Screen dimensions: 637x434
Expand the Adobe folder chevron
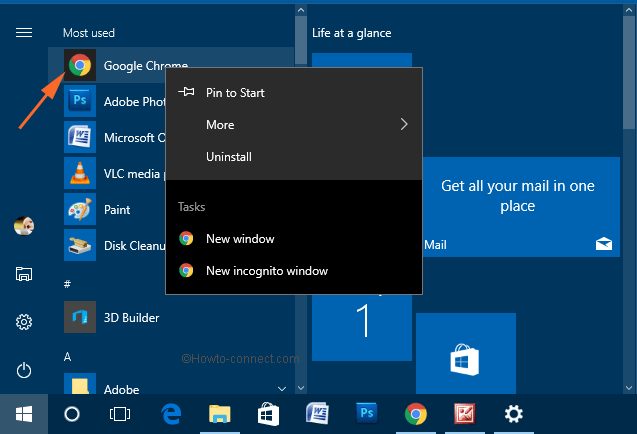click(282, 389)
